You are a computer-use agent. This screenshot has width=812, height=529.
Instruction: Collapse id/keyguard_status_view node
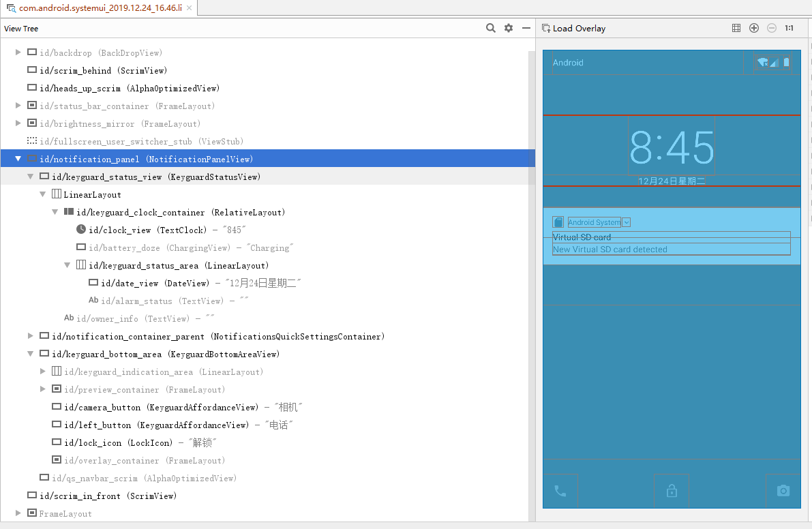click(x=31, y=177)
